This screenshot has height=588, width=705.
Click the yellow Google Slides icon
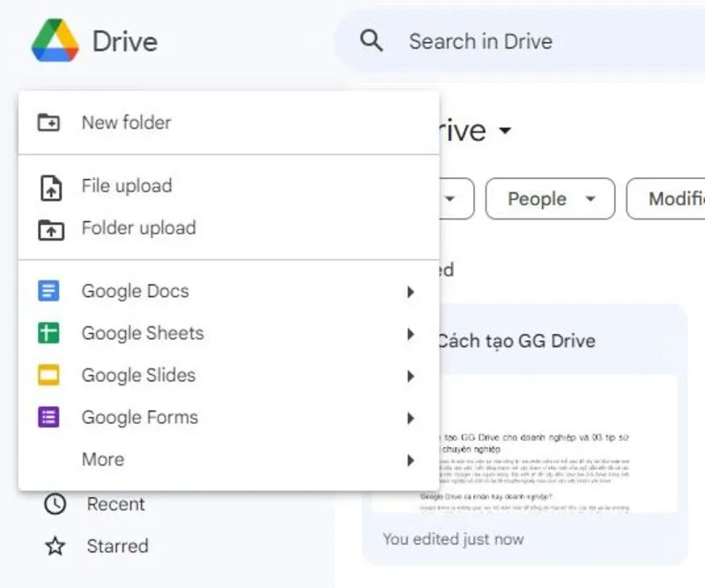pyautogui.click(x=48, y=376)
